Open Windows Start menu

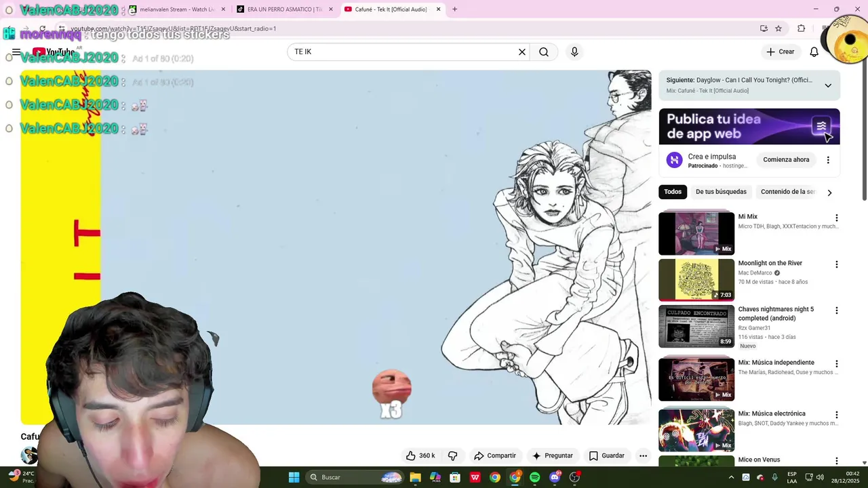point(294,477)
